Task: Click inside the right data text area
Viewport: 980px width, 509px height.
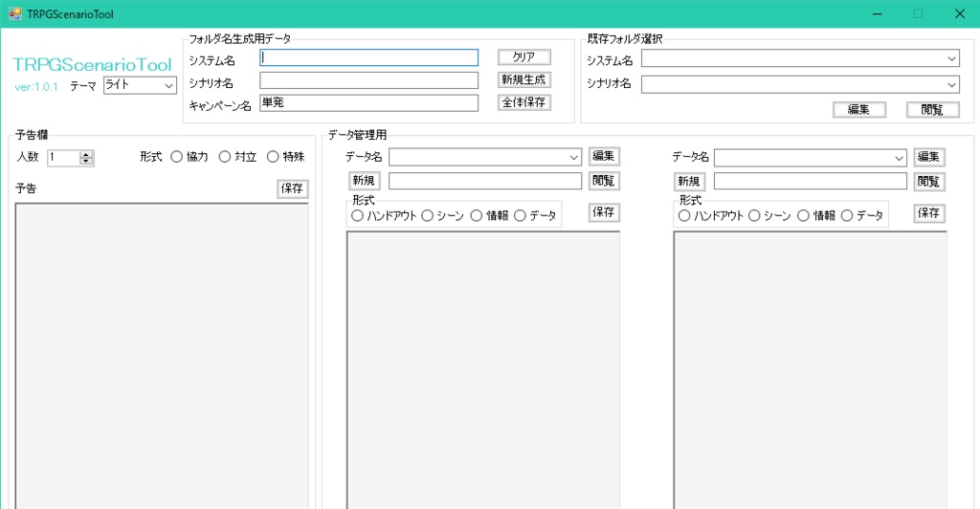Action: pyautogui.click(x=810, y=369)
